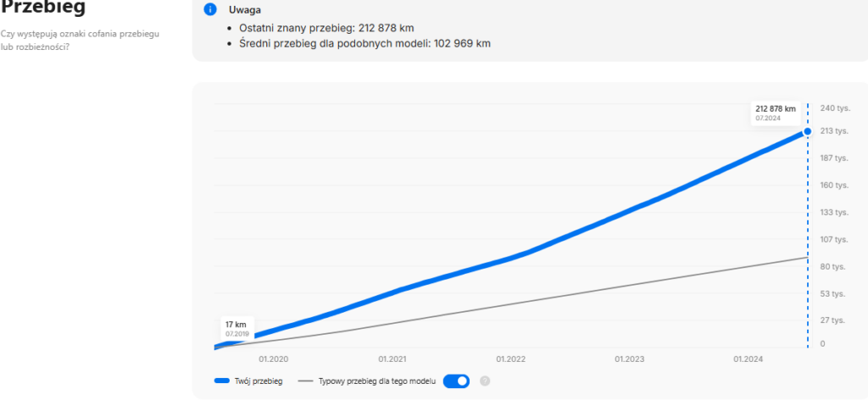Viewport: 868px width, 400px height.
Task: Click the 01.2022 date axis label
Action: pyautogui.click(x=512, y=359)
